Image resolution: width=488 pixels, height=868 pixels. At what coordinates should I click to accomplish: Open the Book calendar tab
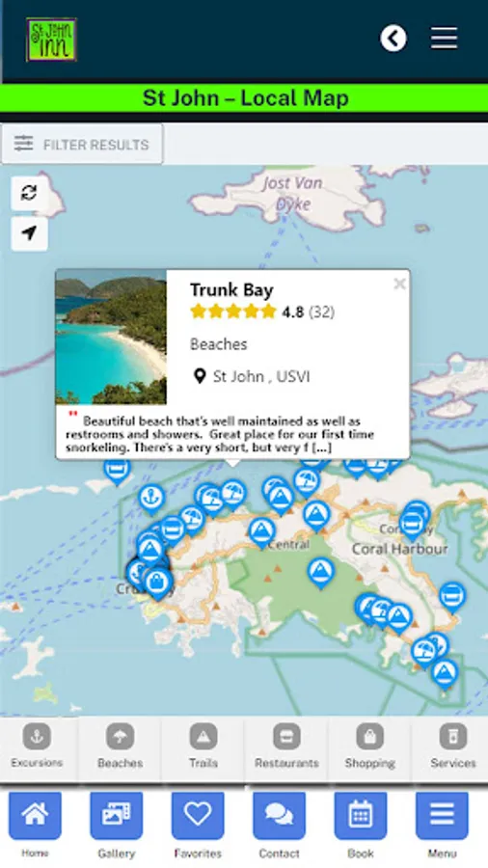click(x=360, y=825)
